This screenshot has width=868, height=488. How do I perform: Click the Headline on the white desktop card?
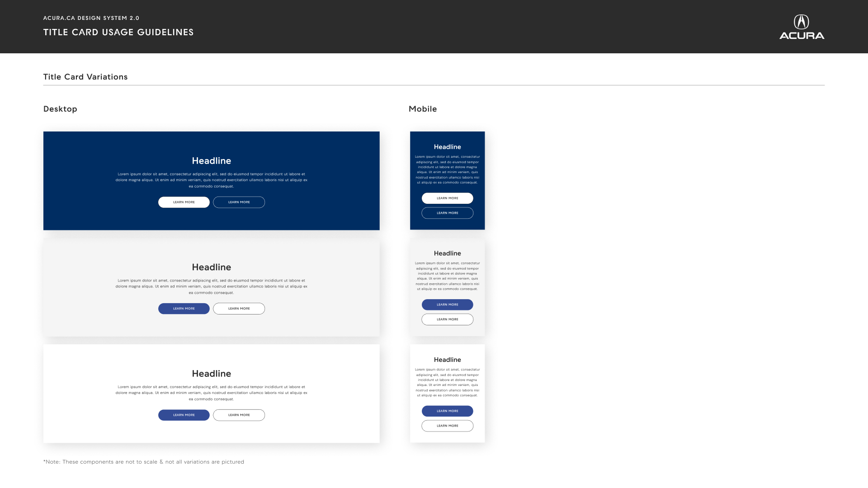pyautogui.click(x=212, y=374)
